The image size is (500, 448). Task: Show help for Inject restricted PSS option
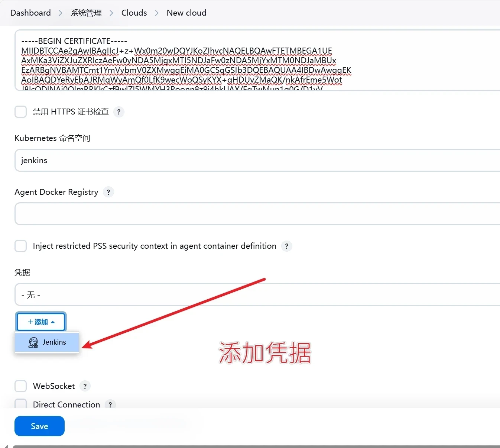(286, 246)
